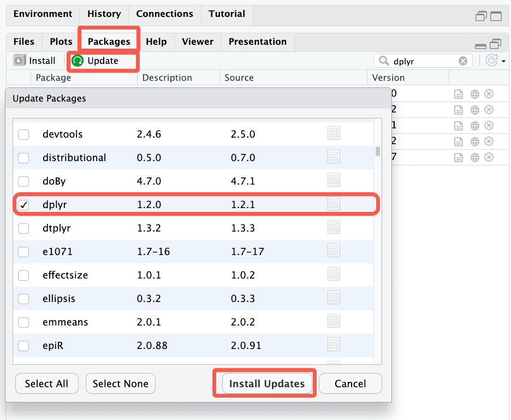
Task: Open the NEWS icon for dplyr
Action: pyautogui.click(x=334, y=204)
